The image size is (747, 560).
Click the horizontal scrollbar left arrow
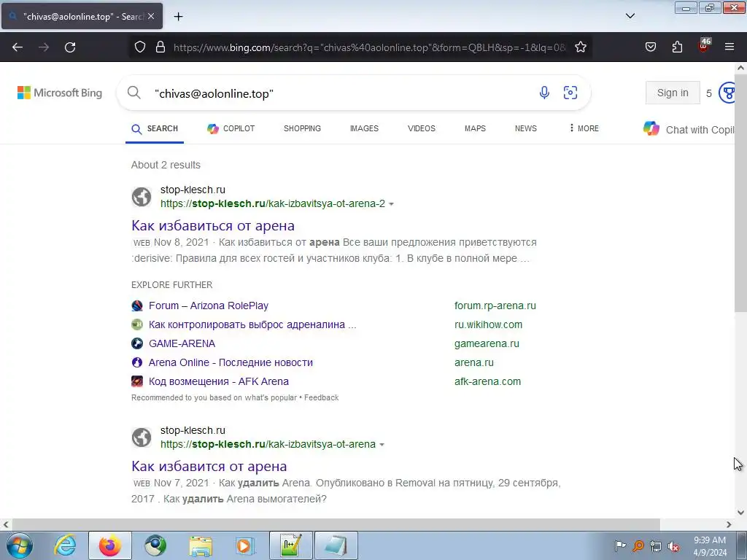6,525
